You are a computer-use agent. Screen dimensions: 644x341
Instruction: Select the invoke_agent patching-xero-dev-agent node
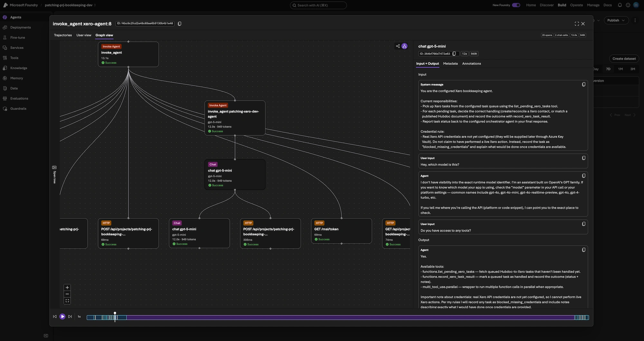(x=235, y=118)
